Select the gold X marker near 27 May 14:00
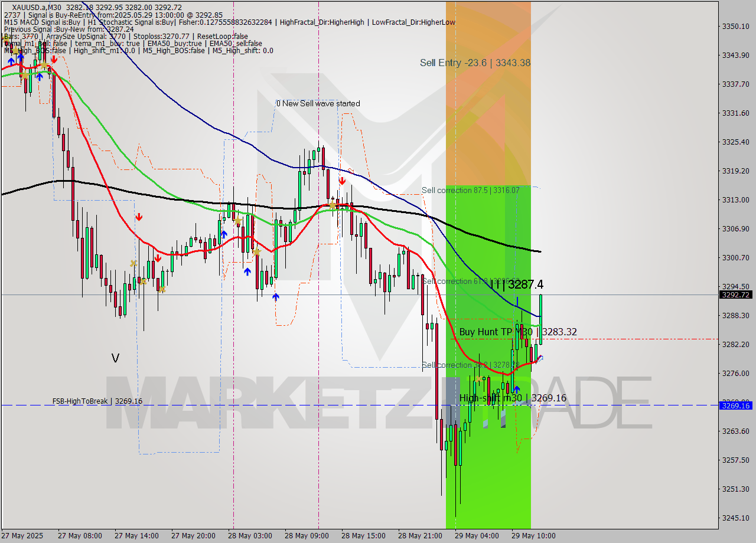The height and width of the screenshot is (543, 756). [133, 263]
